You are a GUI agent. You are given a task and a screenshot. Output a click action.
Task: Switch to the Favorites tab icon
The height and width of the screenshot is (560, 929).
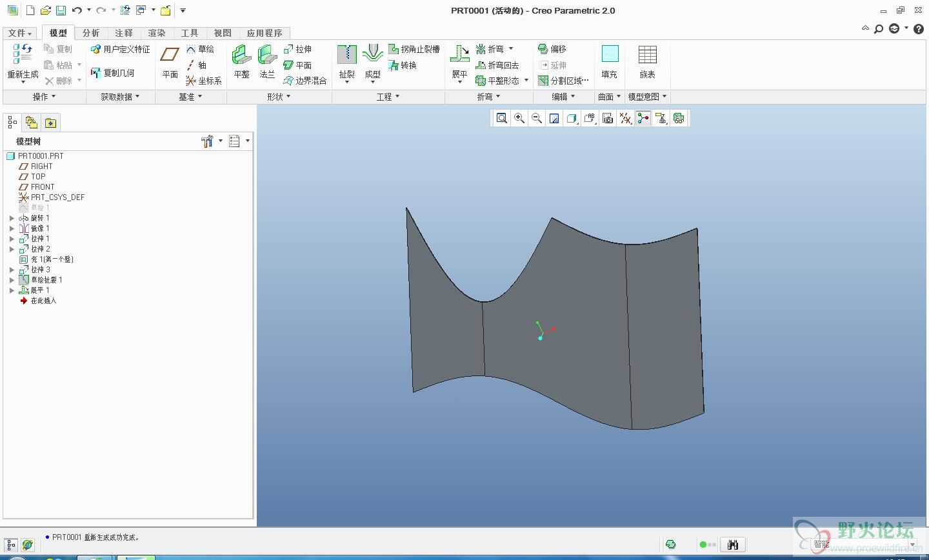pos(51,123)
